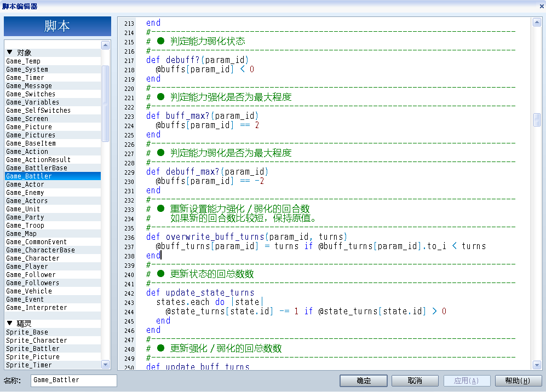The image size is (546, 392).
Task: Click the 应用(A) button
Action: pyautogui.click(x=467, y=381)
